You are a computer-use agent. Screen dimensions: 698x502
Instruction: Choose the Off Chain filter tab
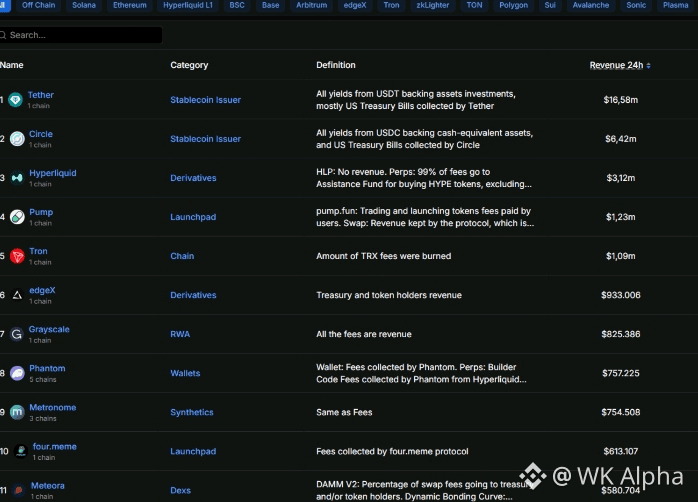[x=39, y=5]
